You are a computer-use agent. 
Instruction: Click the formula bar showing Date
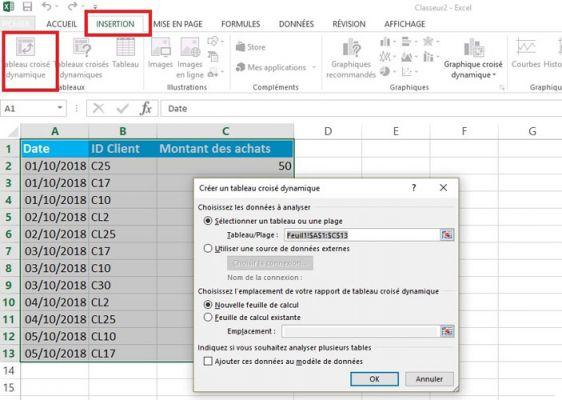point(361,108)
